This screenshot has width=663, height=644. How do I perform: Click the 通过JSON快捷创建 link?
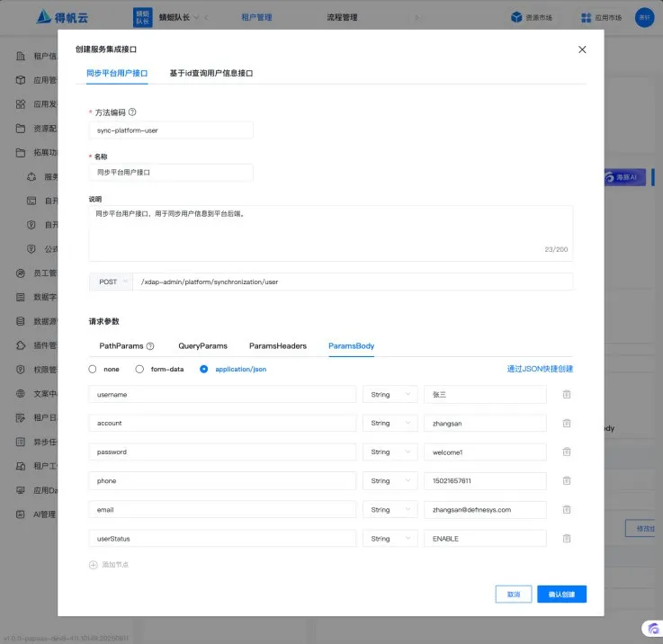tap(540, 369)
